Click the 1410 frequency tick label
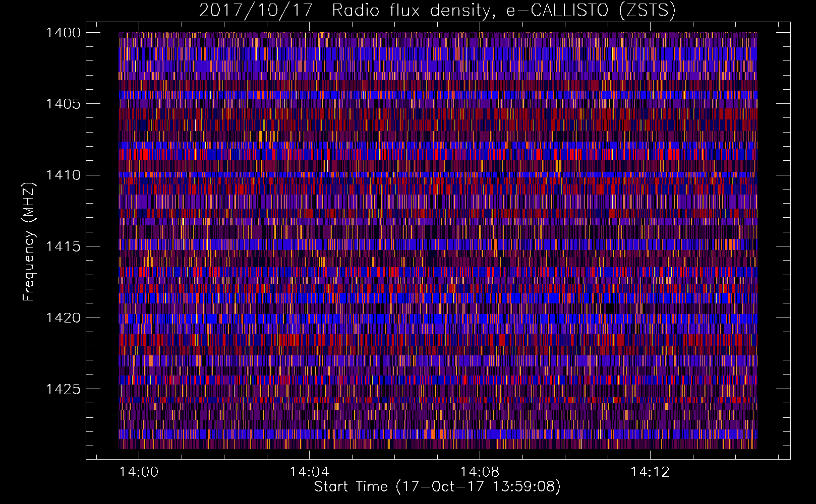This screenshot has height=504, width=816. coord(63,175)
